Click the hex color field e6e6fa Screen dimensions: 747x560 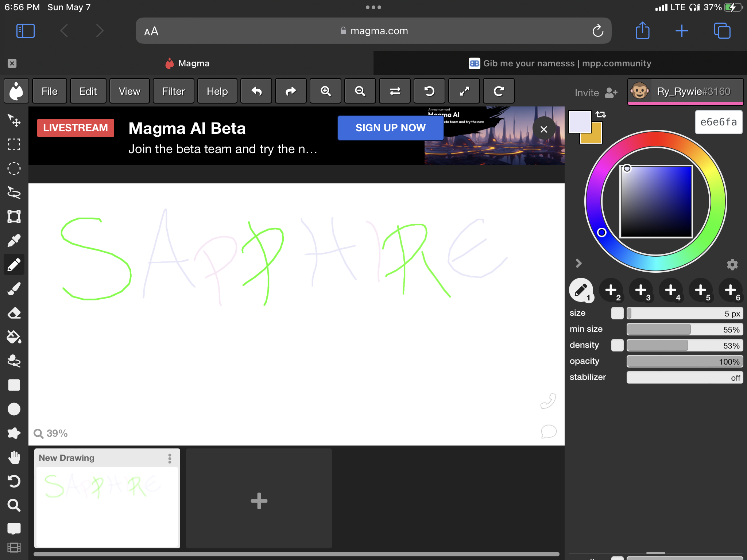click(x=719, y=122)
